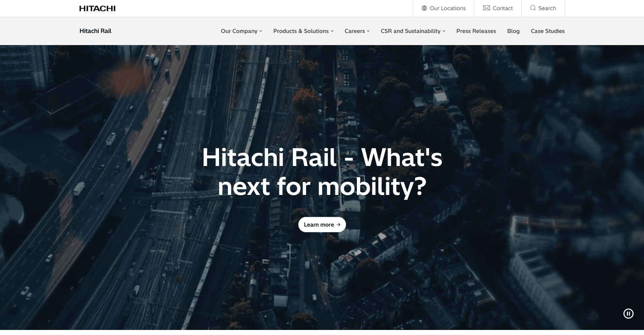Open the Products & Solutions menu
Viewport: 644px width, 335px height.
pyautogui.click(x=301, y=31)
